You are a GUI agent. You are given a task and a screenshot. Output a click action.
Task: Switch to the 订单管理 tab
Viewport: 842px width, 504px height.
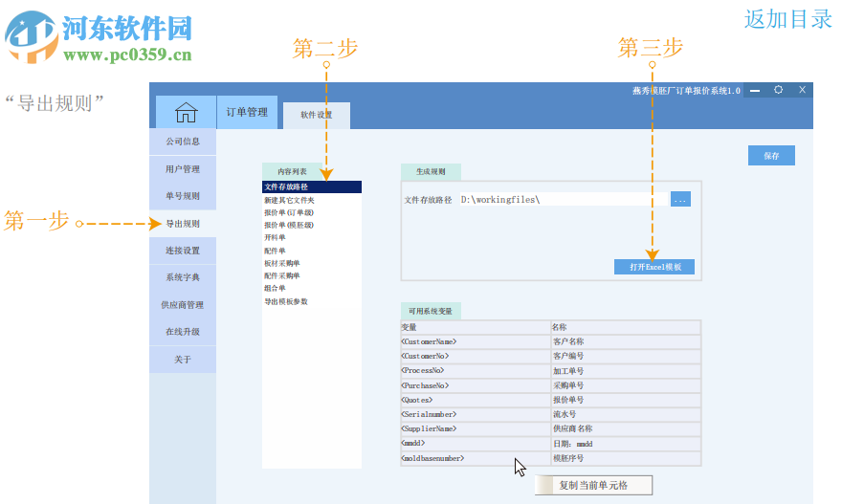point(247,112)
